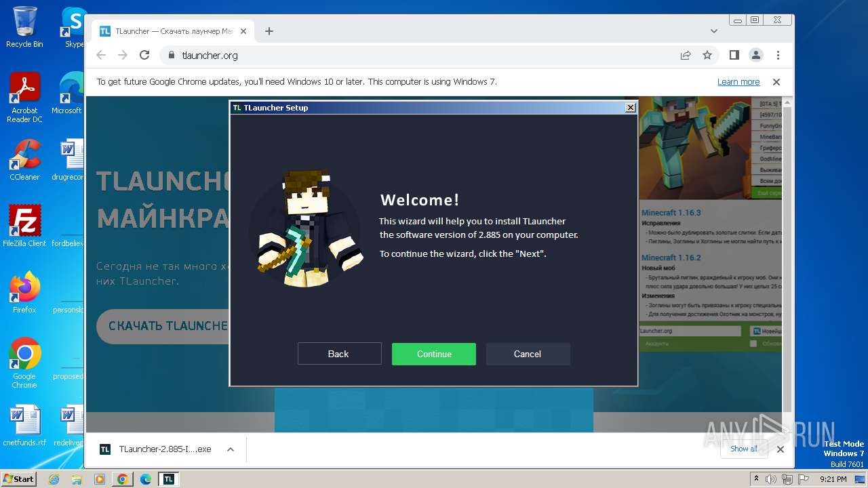Click Chrome's forward navigation arrow
Viewport: 868px width, 488px height.
click(x=123, y=55)
